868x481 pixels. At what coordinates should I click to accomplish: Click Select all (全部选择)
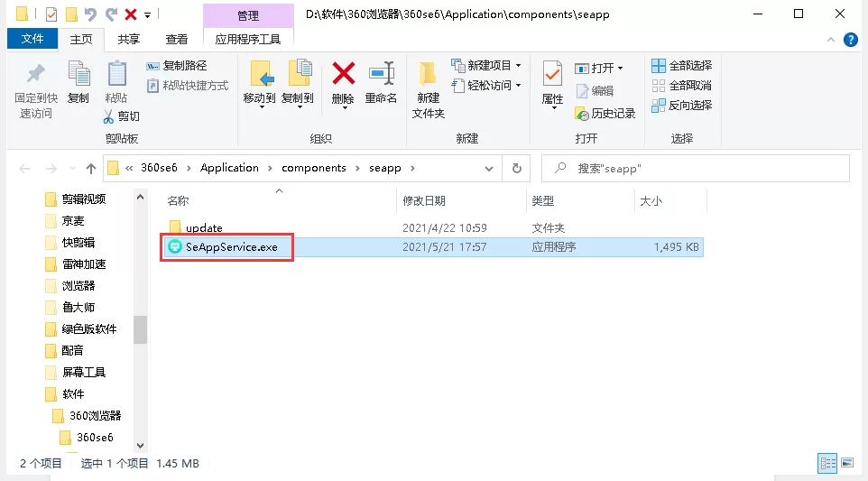[x=681, y=65]
